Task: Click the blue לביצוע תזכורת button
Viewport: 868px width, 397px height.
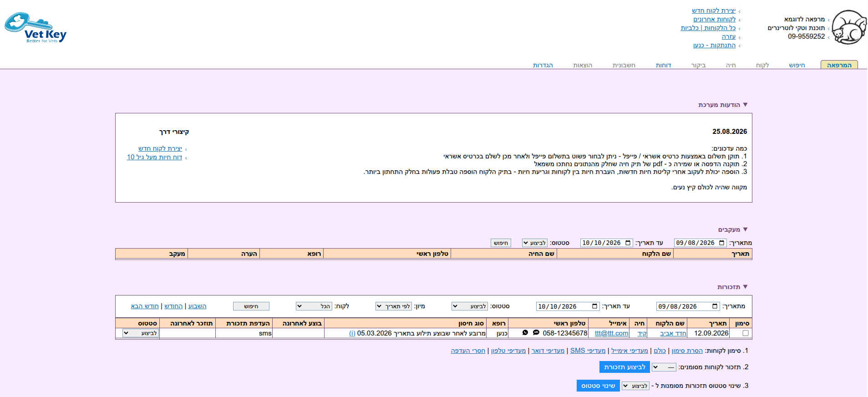Action: pyautogui.click(x=624, y=367)
